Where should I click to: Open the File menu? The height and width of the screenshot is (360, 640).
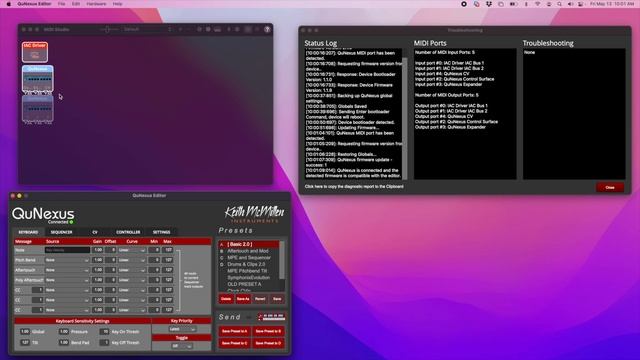click(61, 4)
